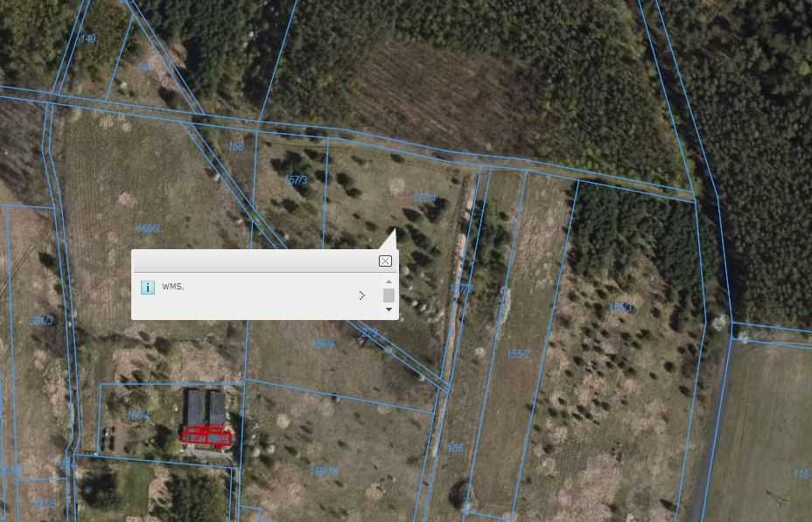Expand WMS entry with right arrow chevron
Viewport: 812px width, 522px height.
pyautogui.click(x=361, y=296)
